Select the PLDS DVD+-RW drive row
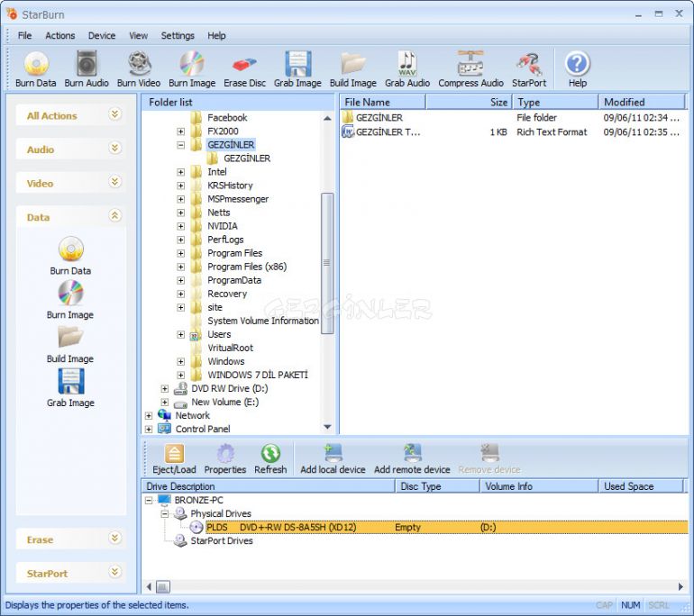The height and width of the screenshot is (616, 694). (x=446, y=527)
